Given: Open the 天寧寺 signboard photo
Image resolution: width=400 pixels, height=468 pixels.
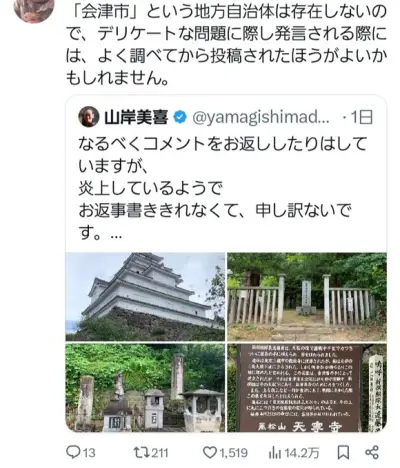Looking at the screenshot, I should click(x=307, y=388).
